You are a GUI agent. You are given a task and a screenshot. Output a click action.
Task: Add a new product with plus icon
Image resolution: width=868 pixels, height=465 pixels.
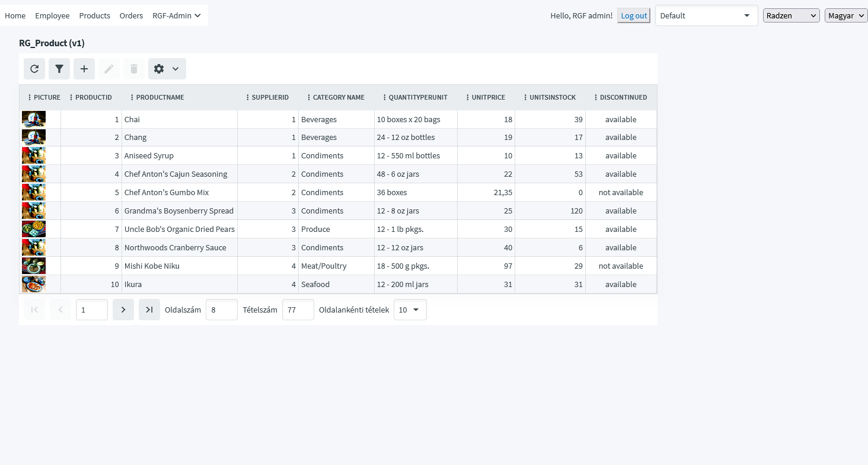tap(84, 69)
